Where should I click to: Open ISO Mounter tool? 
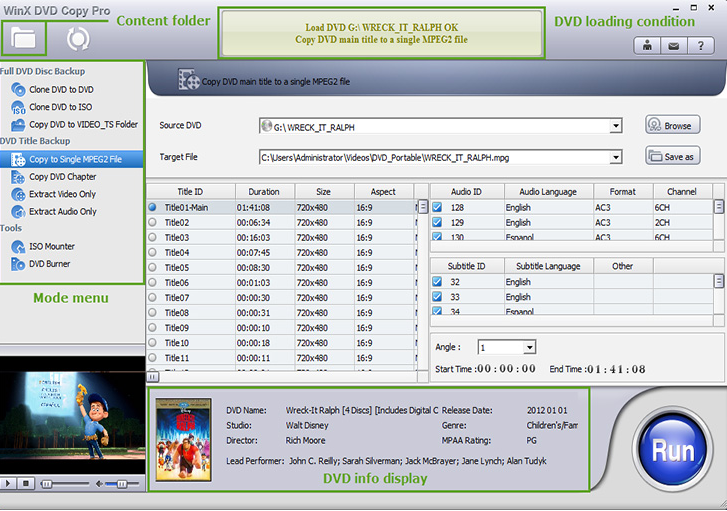pos(52,246)
